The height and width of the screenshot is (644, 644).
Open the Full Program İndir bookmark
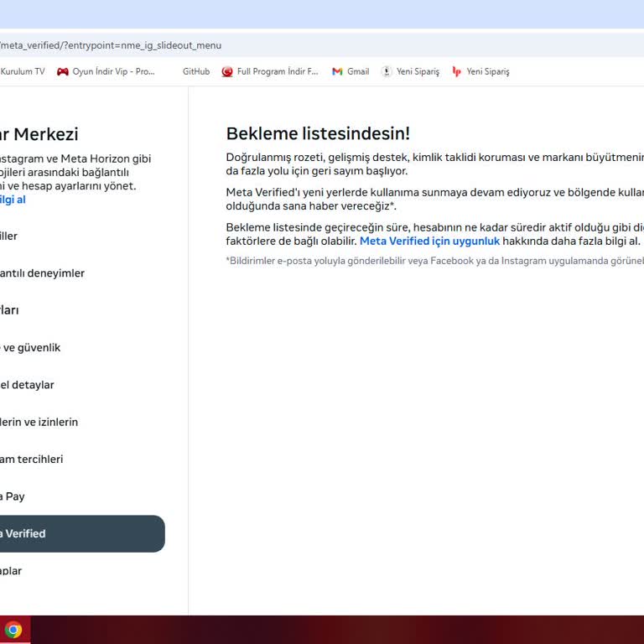270,71
